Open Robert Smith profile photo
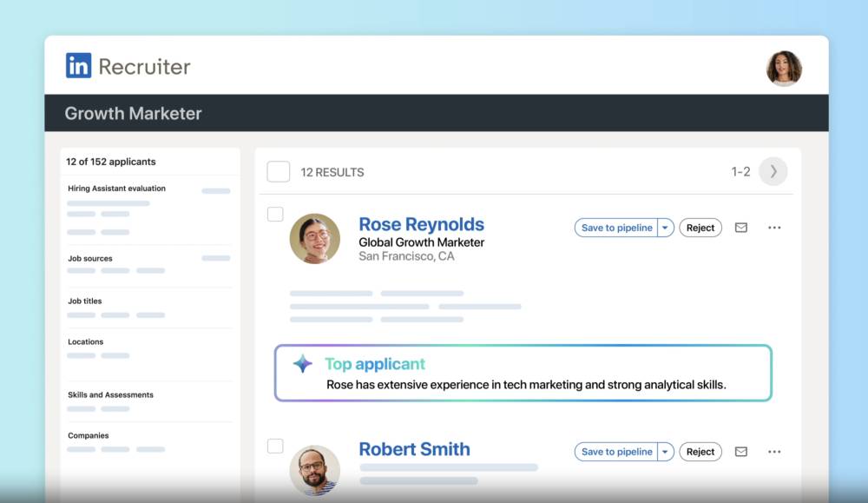 tap(315, 470)
